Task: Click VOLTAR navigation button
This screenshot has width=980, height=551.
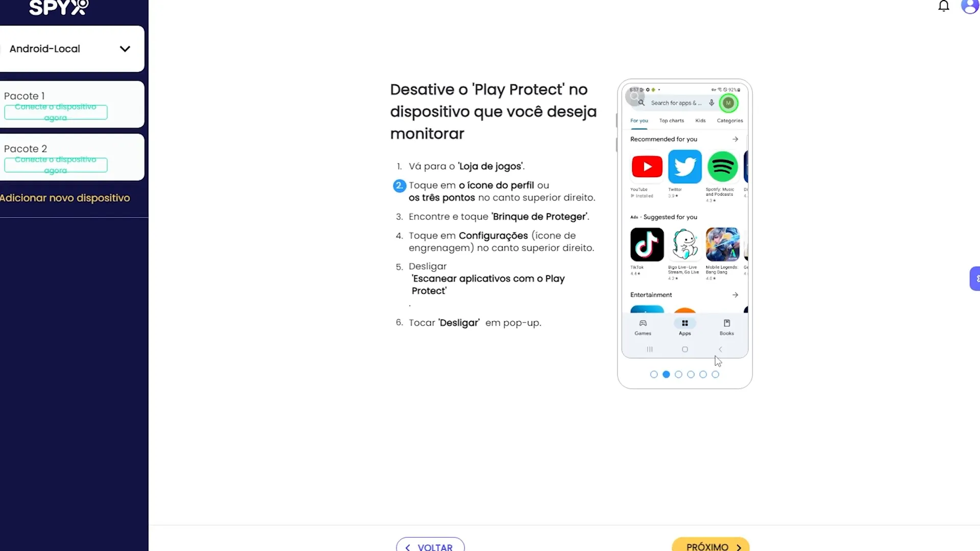Action: [431, 547]
